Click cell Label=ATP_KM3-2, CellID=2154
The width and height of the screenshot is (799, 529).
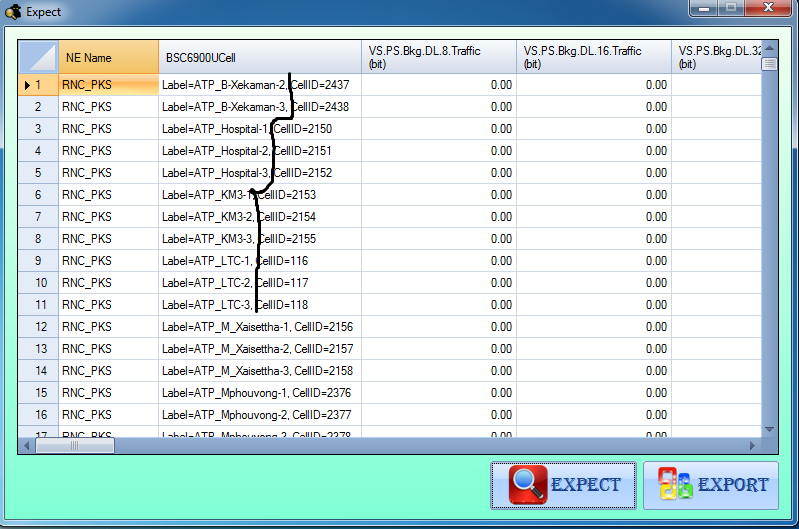point(260,217)
